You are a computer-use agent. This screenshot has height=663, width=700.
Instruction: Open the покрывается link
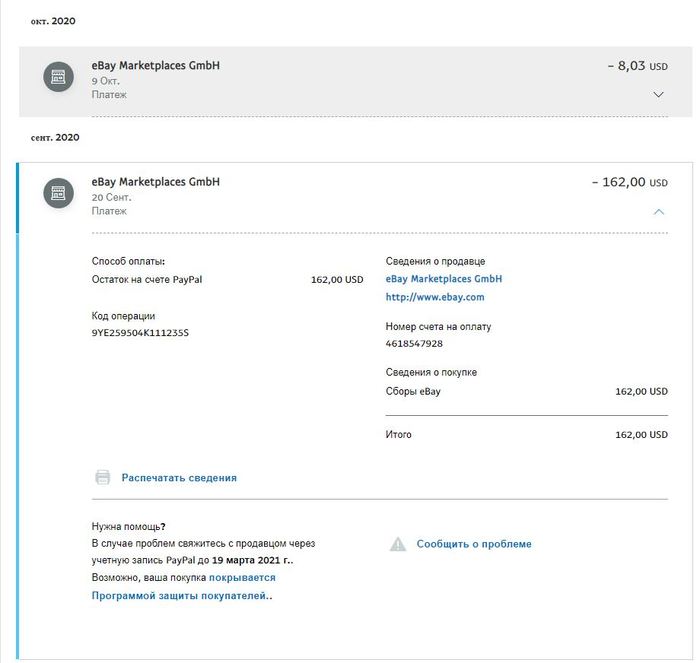pyautogui.click(x=242, y=578)
